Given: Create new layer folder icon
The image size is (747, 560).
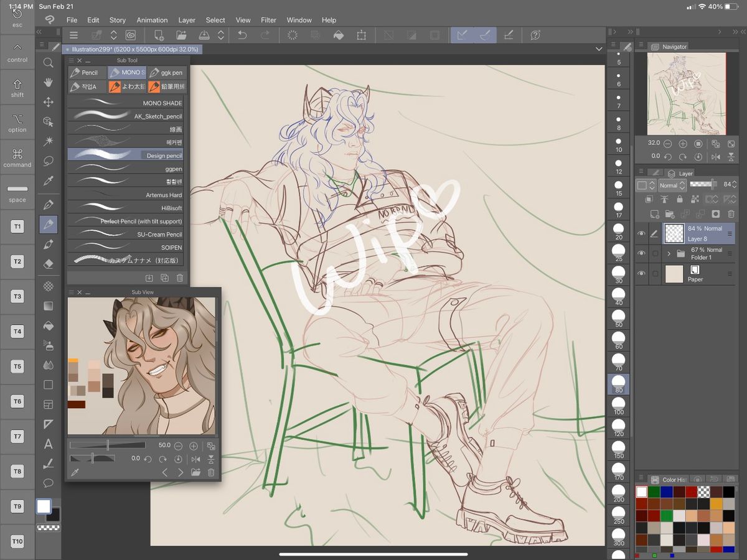Looking at the screenshot, I should pyautogui.click(x=669, y=214).
